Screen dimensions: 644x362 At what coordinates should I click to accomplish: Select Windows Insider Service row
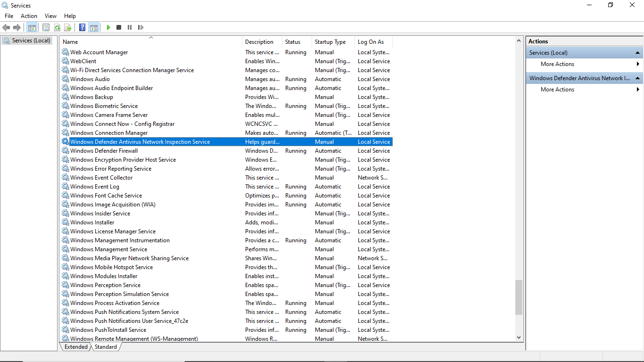coord(226,214)
